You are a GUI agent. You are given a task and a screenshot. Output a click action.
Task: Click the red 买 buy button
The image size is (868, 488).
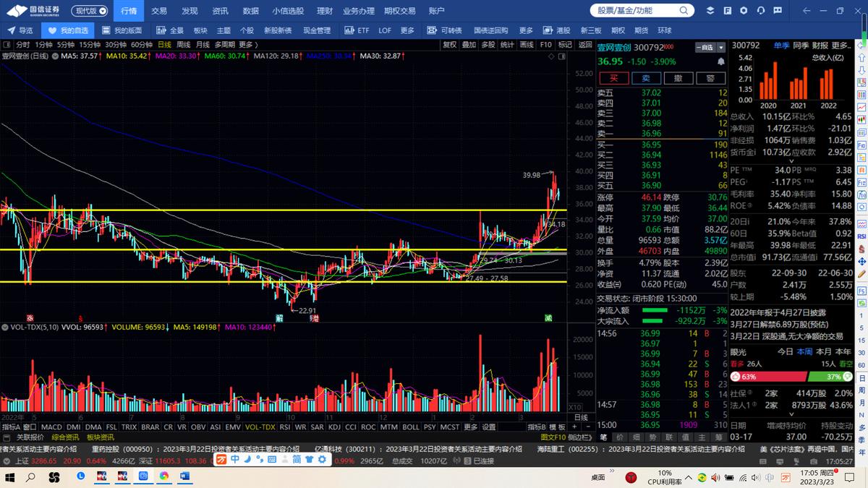point(613,78)
